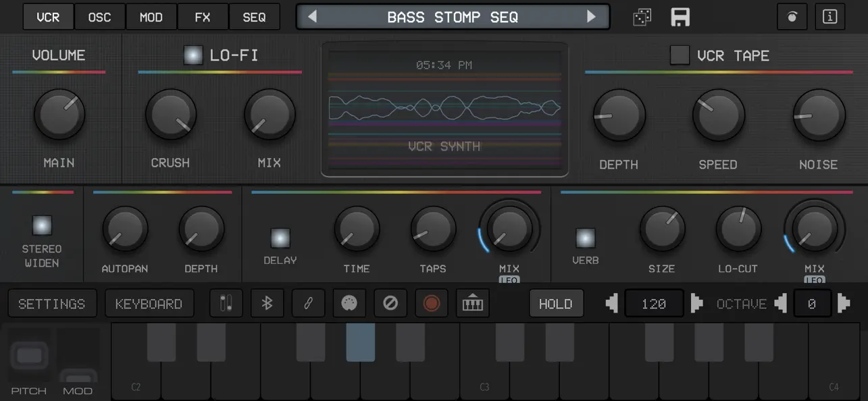Click the delay MIX knob
Screen dimensions: 868x401
509,228
